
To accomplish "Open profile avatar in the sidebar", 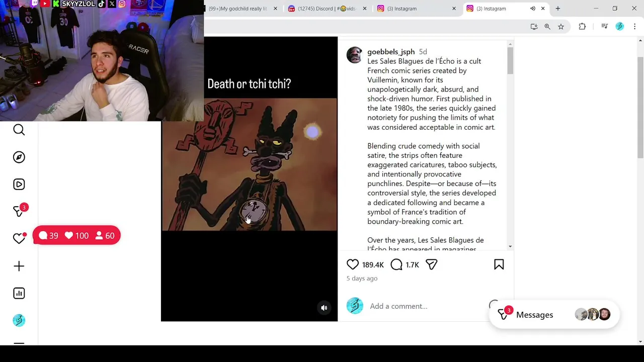I will [19, 320].
